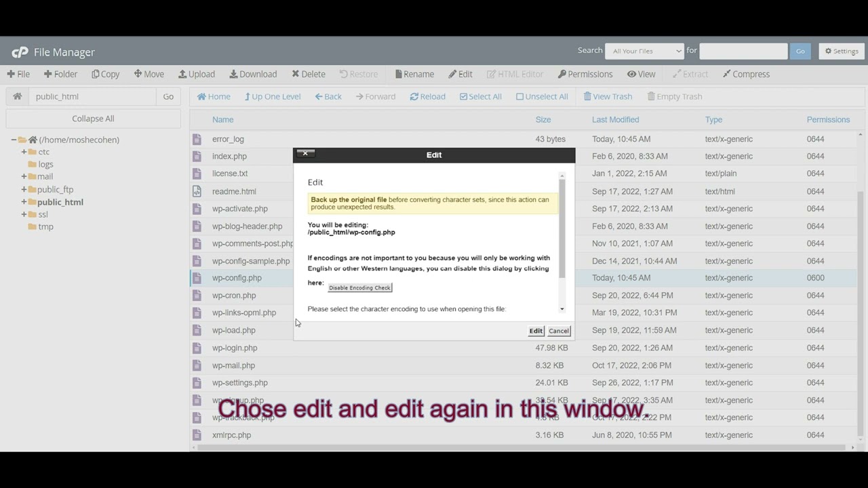
Task: Click the Delete toolbar item
Action: pyautogui.click(x=309, y=74)
